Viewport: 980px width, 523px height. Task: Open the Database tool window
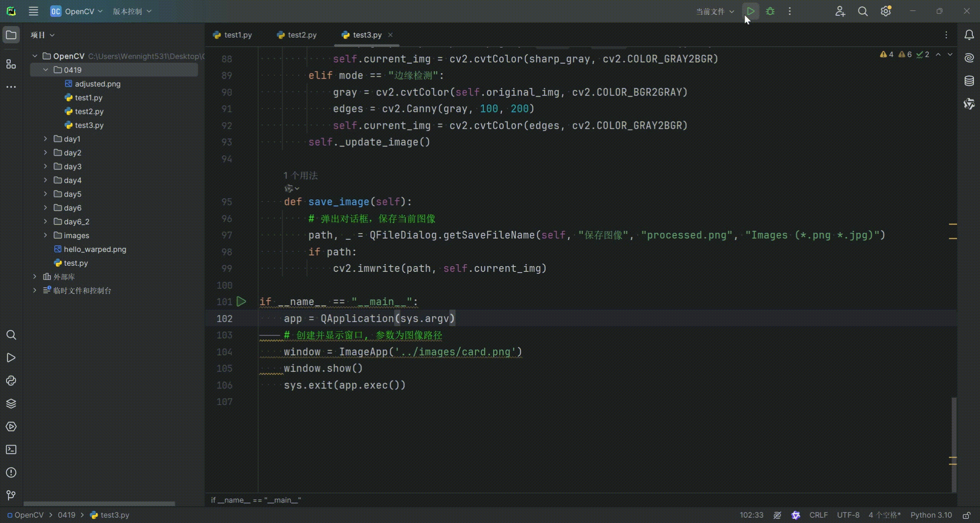[969, 81]
